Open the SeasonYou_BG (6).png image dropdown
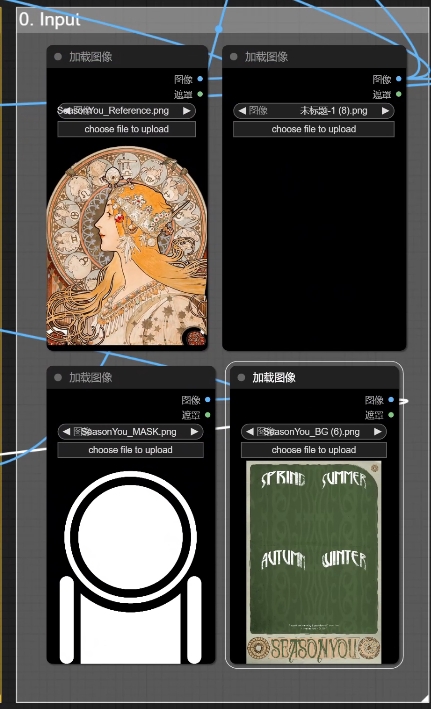The image size is (431, 709). click(314, 431)
